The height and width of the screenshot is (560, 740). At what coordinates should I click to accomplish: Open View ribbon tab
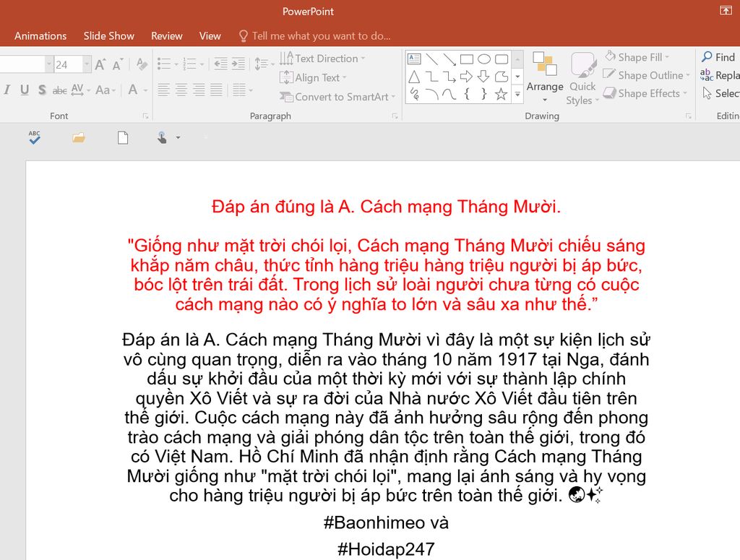[x=210, y=36]
